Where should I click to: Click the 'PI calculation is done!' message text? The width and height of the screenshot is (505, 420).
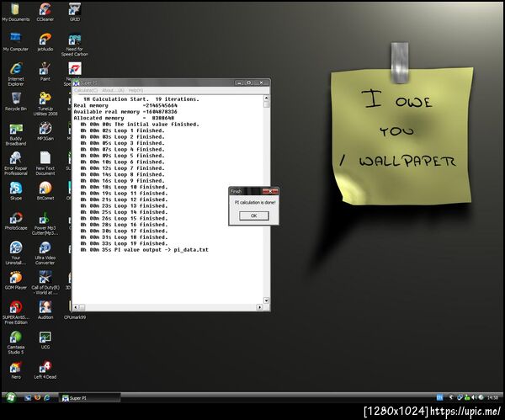[255, 202]
